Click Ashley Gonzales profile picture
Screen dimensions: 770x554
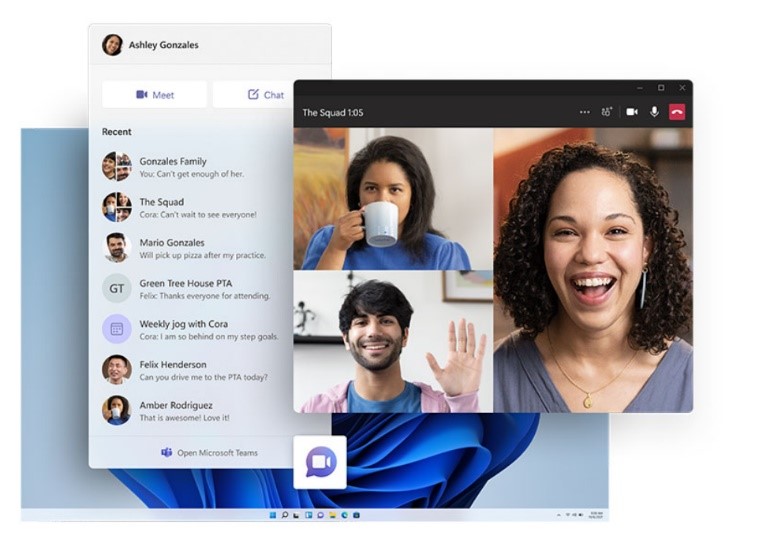pyautogui.click(x=112, y=45)
